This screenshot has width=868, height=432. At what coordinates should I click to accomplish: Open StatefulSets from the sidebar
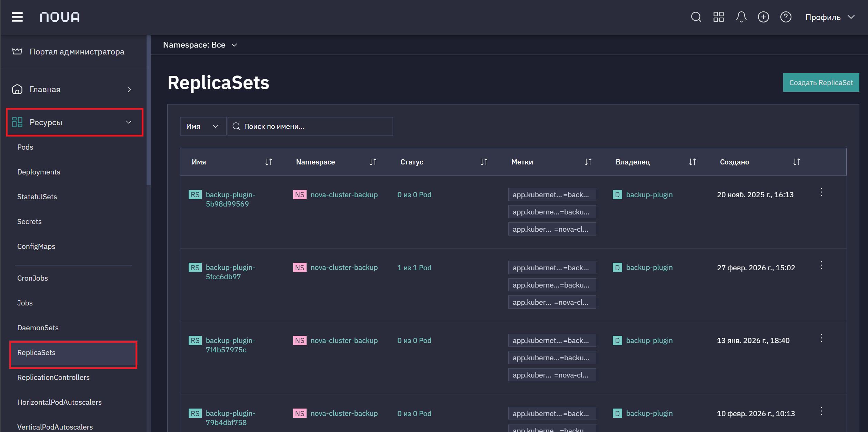[37, 197]
